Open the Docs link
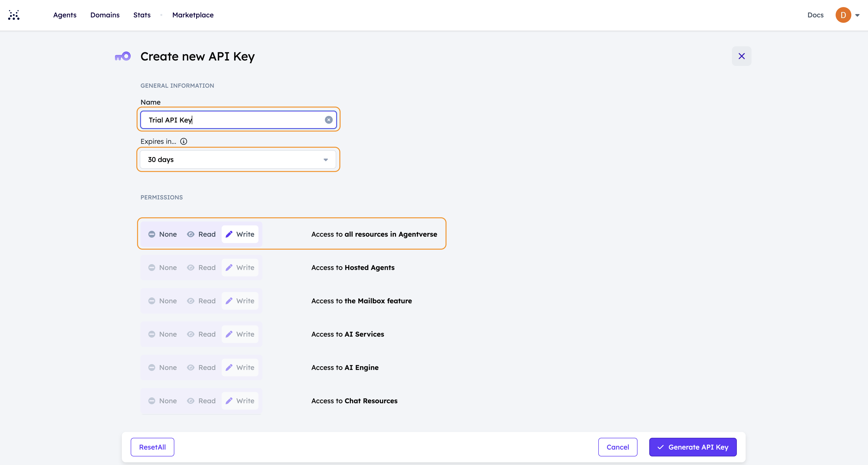Screen dimensions: 868x465 [815, 15]
